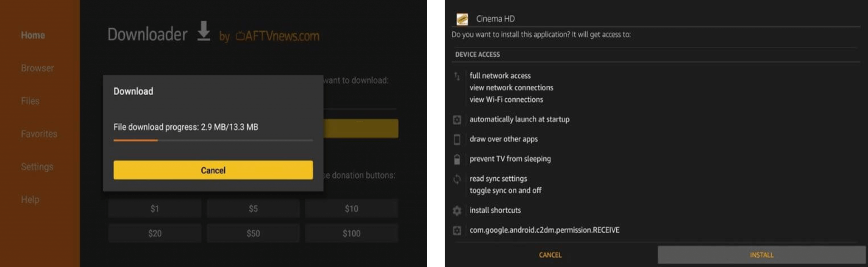The image size is (868, 267).
Task: Install the Cinema HD application
Action: point(762,255)
